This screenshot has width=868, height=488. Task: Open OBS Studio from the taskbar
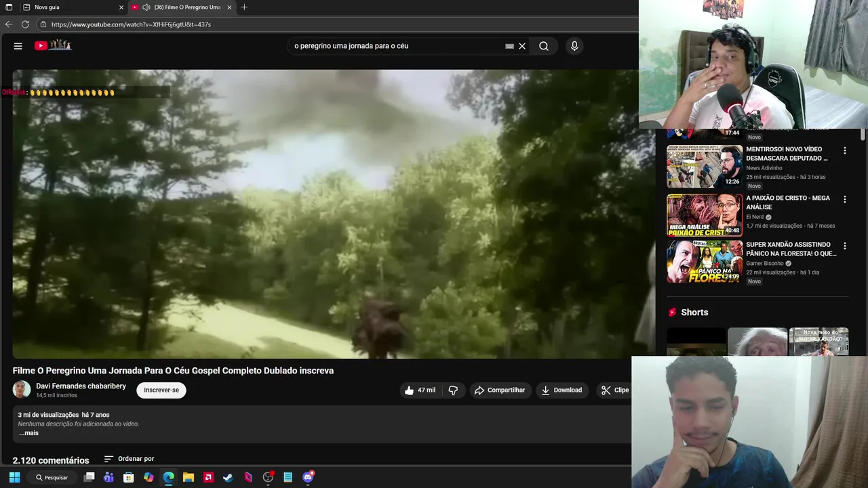(268, 477)
